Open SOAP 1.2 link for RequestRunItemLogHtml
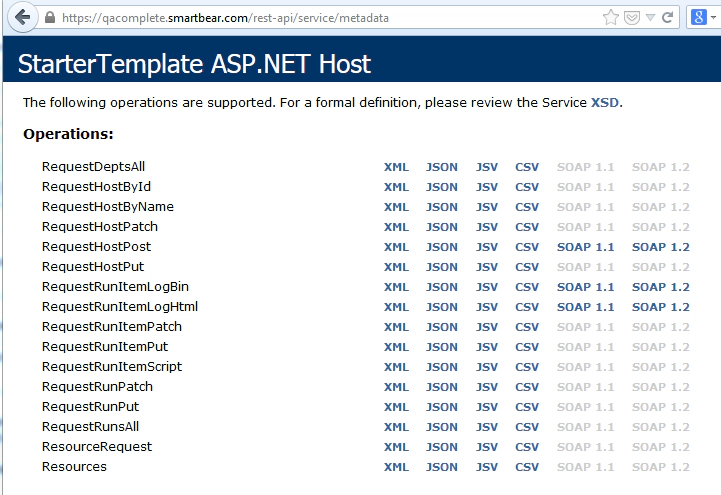721x495 pixels. 661,307
